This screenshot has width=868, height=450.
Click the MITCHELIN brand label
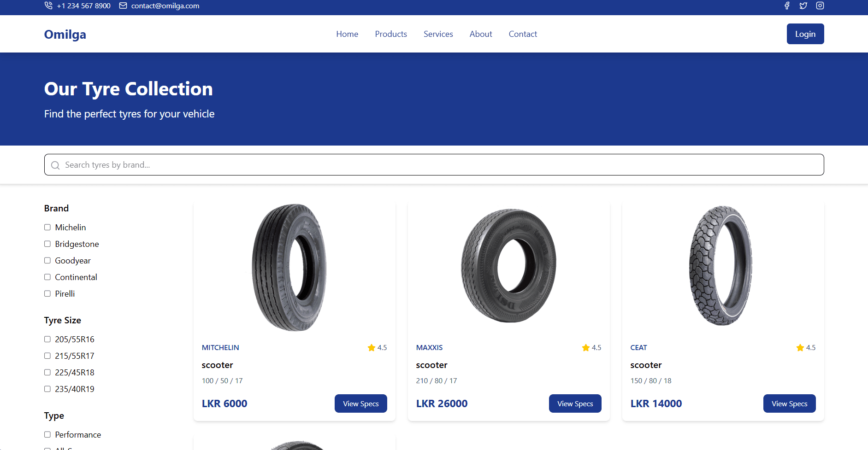(x=220, y=348)
